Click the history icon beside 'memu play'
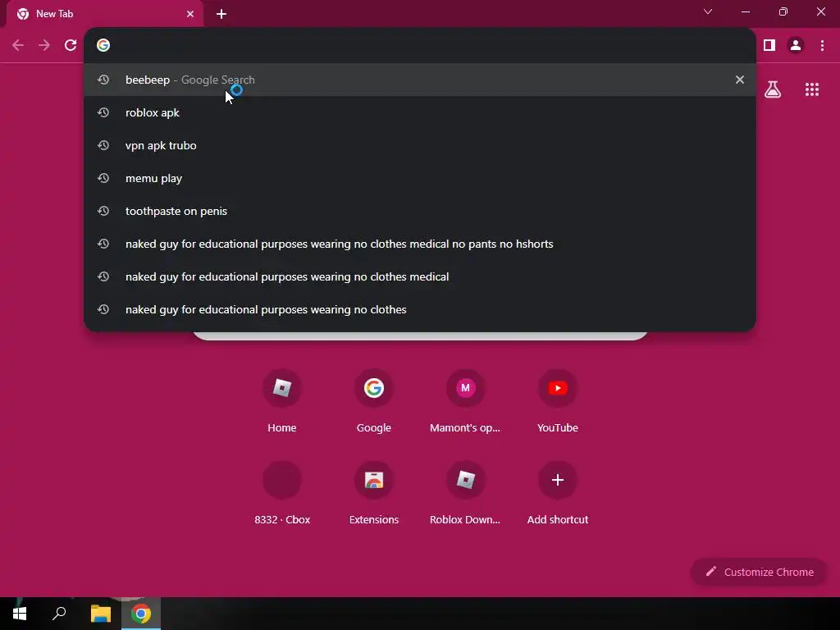 coord(103,178)
